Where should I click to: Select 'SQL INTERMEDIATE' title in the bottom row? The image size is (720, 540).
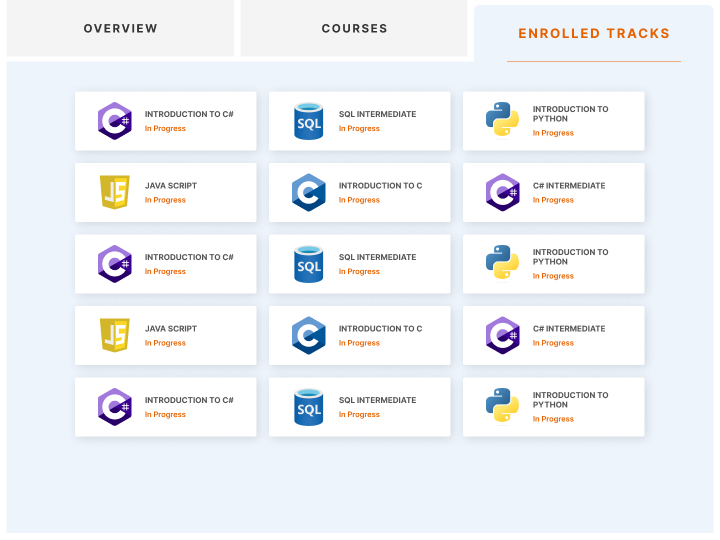coord(377,400)
